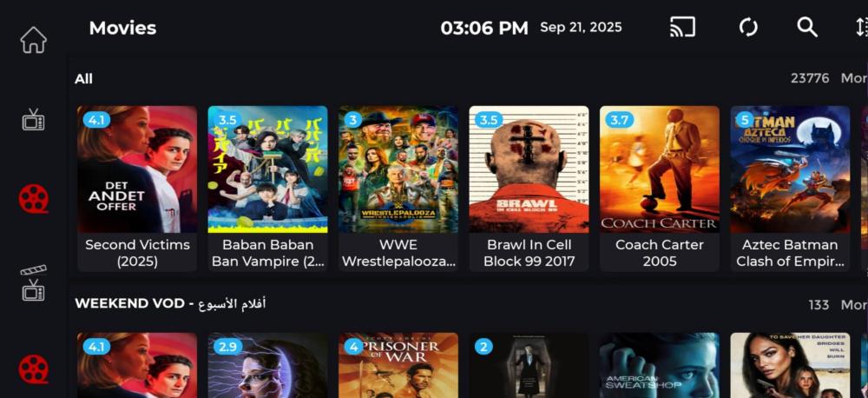The height and width of the screenshot is (398, 868).
Task: Select the American Sweatshop poster
Action: click(x=660, y=365)
